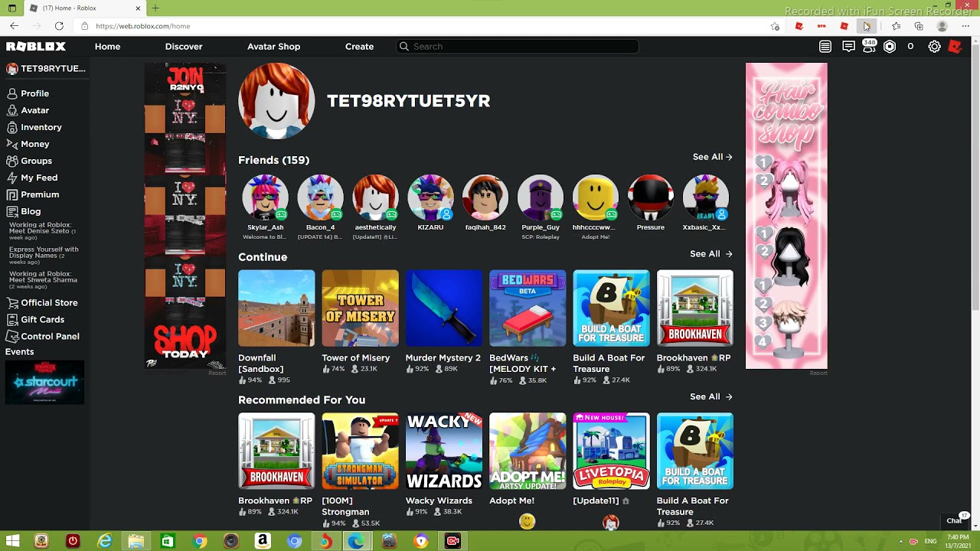
Task: Click browser refresh button
Action: (59, 26)
